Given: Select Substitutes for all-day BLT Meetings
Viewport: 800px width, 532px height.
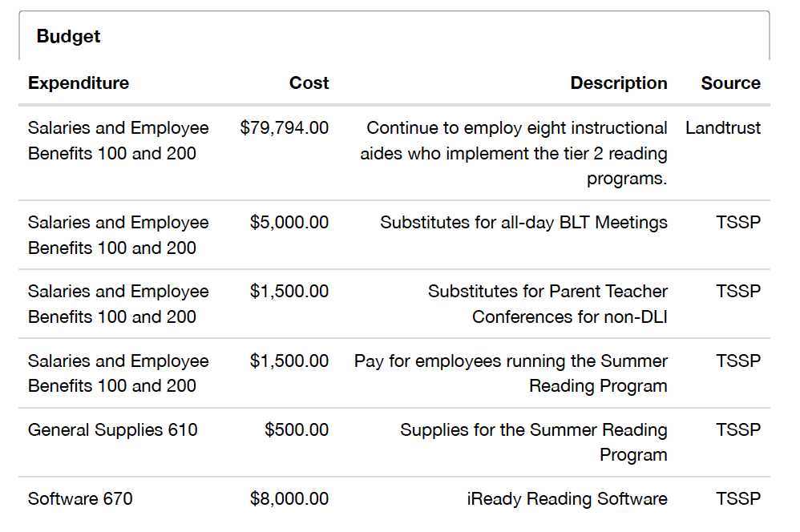Looking at the screenshot, I should (x=523, y=223).
